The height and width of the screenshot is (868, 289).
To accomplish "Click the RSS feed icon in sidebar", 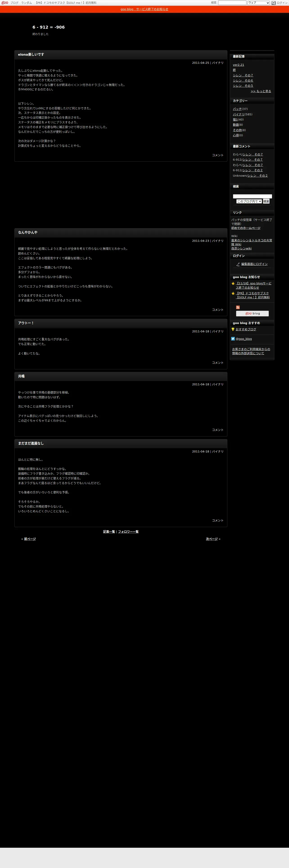I will [x=238, y=307].
